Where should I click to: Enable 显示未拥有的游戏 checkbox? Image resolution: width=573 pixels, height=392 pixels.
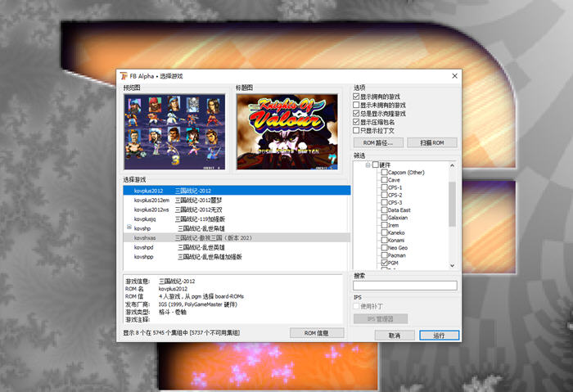(x=356, y=105)
